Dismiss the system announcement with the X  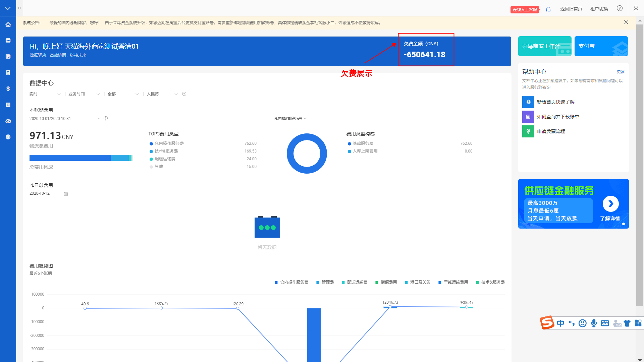626,22
